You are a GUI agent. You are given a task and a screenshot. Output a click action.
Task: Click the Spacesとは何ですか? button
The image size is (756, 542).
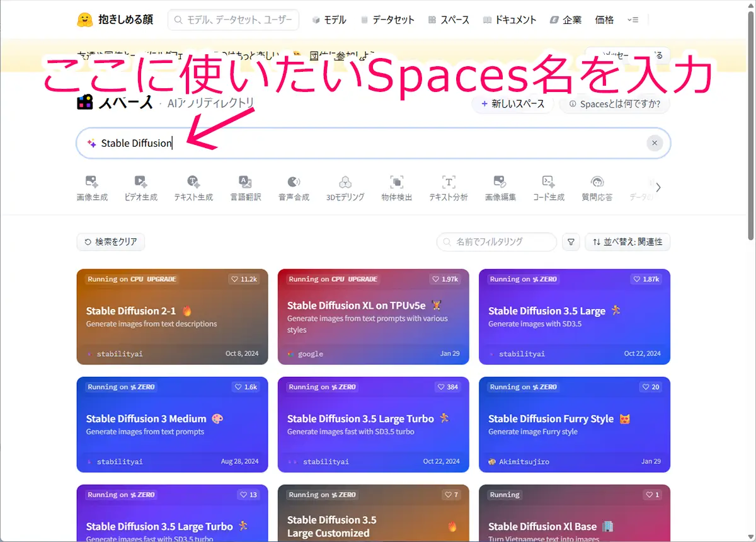[x=614, y=104]
